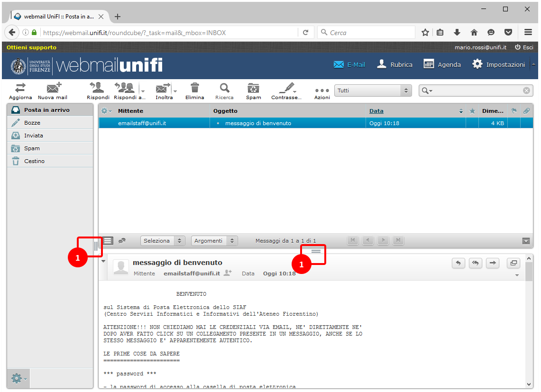Viewport: 541px width, 392px height.
Task: Go back with the browser back arrow
Action: 12,32
